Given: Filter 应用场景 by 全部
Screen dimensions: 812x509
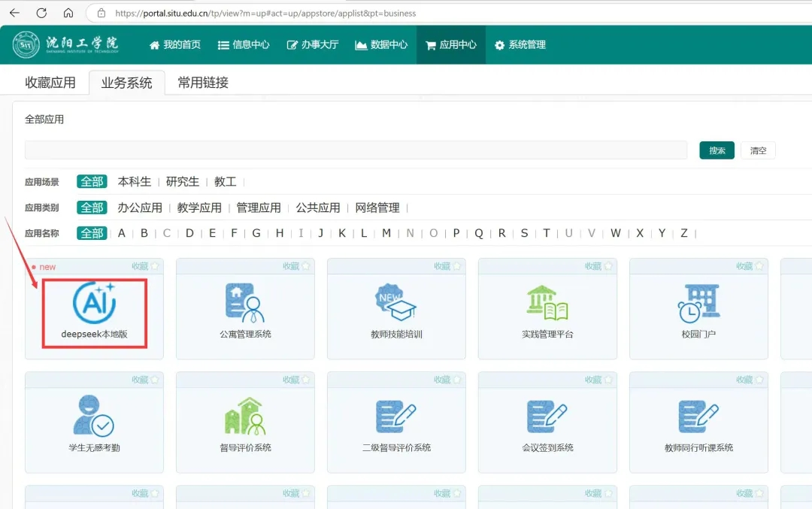Looking at the screenshot, I should pos(92,182).
